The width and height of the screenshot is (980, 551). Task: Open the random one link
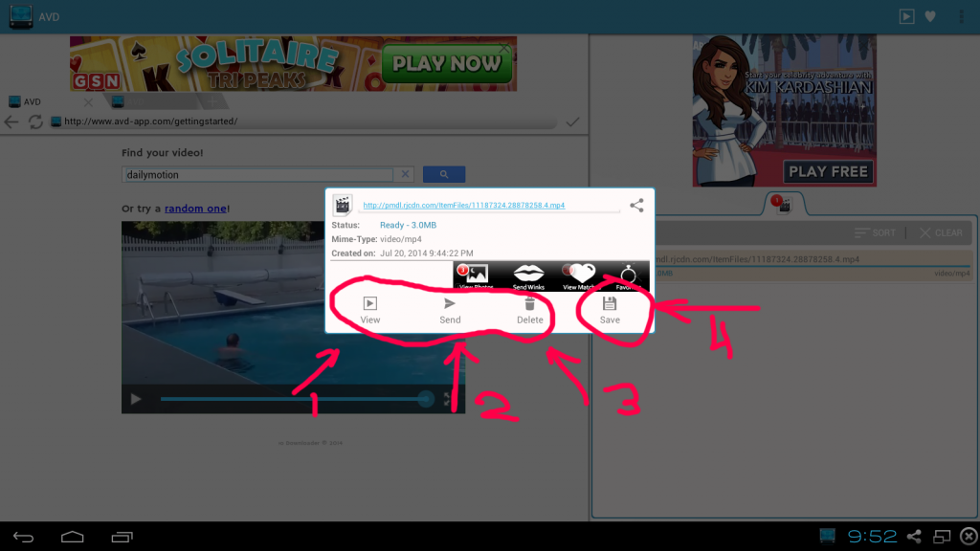coord(196,208)
